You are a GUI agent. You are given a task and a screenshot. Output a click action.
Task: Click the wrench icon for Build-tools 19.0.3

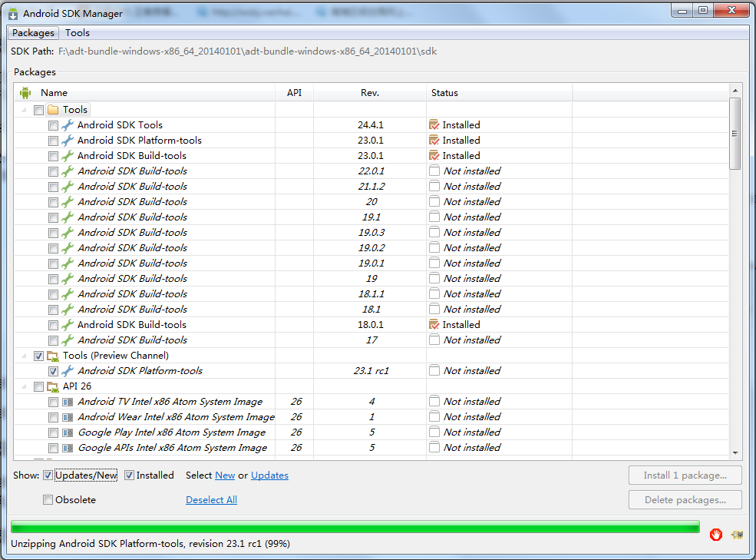[68, 233]
